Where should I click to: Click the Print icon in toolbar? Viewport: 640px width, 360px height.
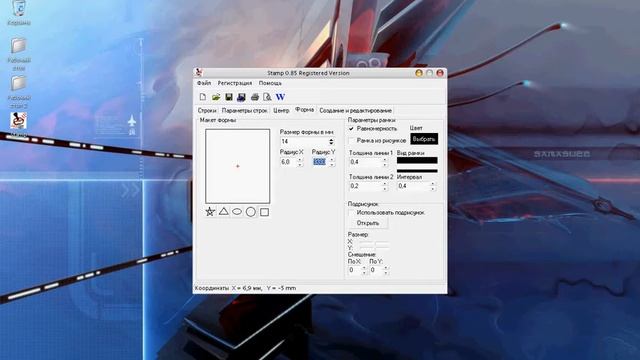255,97
